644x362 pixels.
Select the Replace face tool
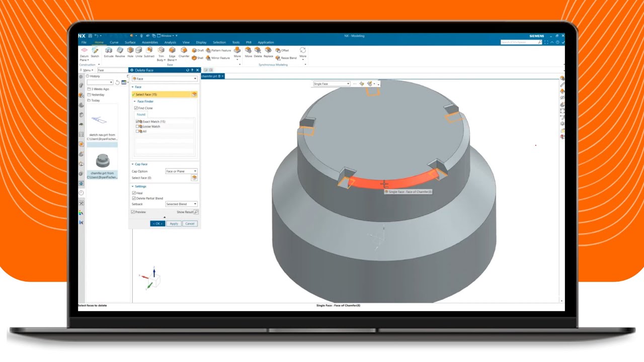[x=268, y=52]
